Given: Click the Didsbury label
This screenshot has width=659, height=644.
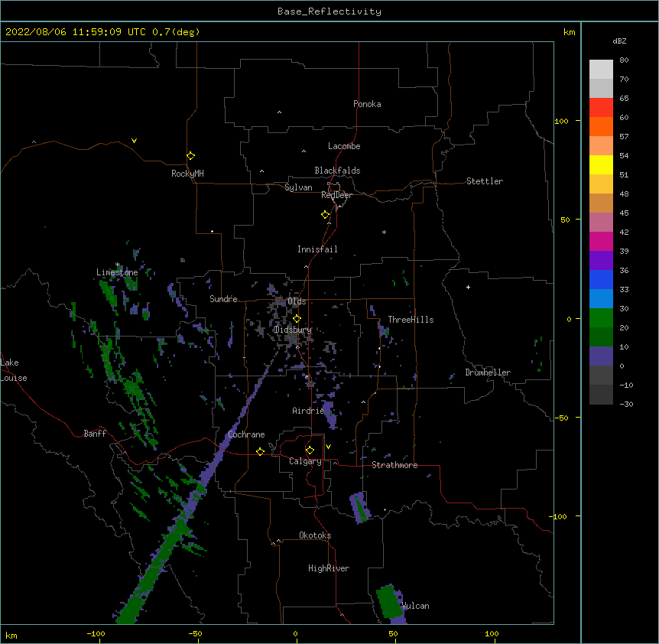Looking at the screenshot, I should [x=293, y=330].
